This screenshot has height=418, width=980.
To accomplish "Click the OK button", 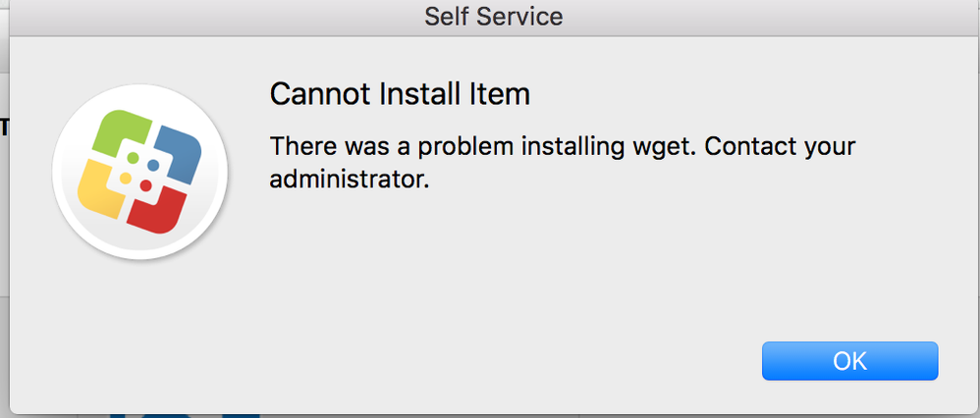I will click(849, 360).
